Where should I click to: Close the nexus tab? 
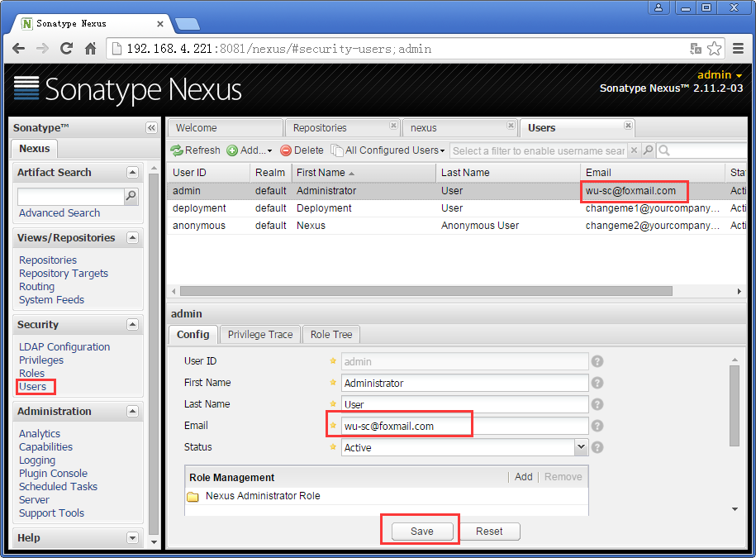click(511, 126)
